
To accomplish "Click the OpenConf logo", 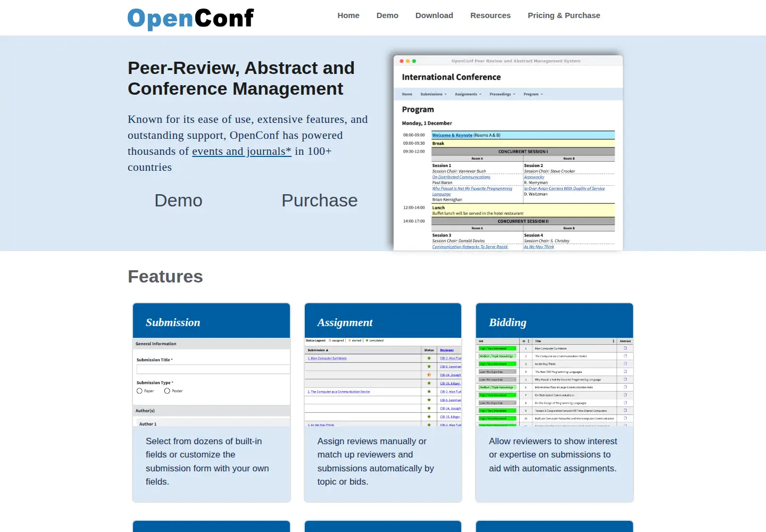I will (x=191, y=19).
